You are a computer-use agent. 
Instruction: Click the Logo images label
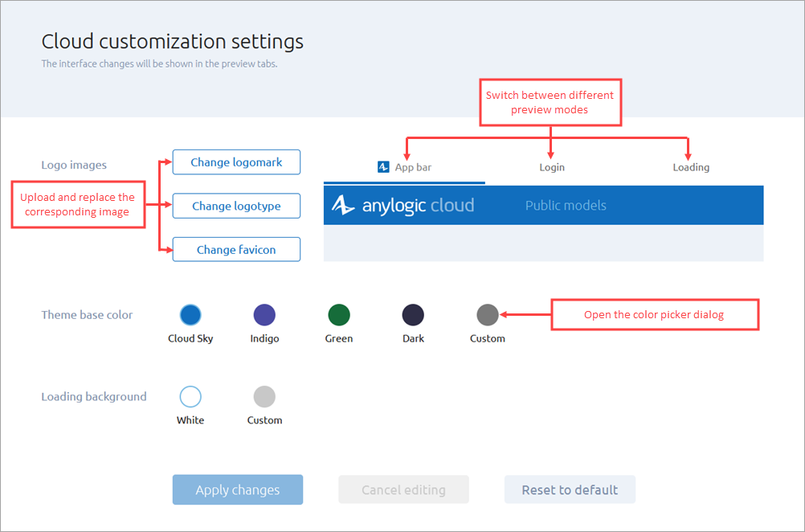point(74,165)
